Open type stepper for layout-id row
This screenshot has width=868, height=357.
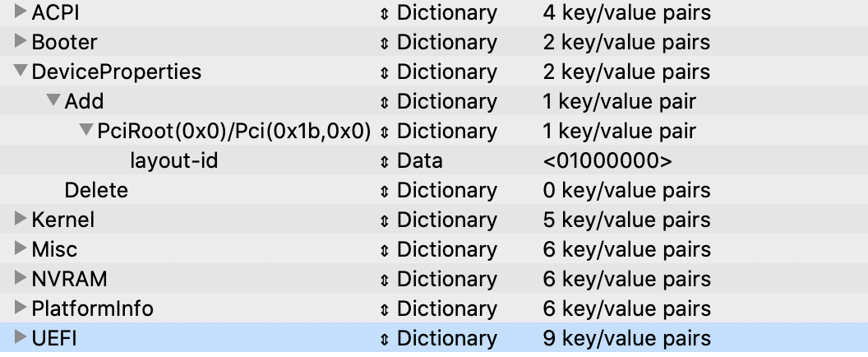(x=384, y=161)
